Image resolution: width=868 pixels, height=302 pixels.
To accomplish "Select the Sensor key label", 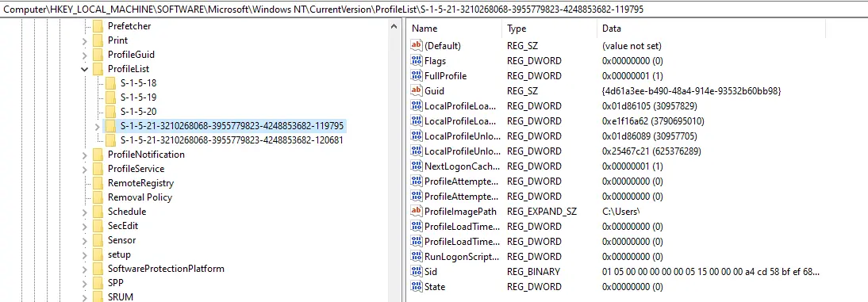I will [x=121, y=240].
